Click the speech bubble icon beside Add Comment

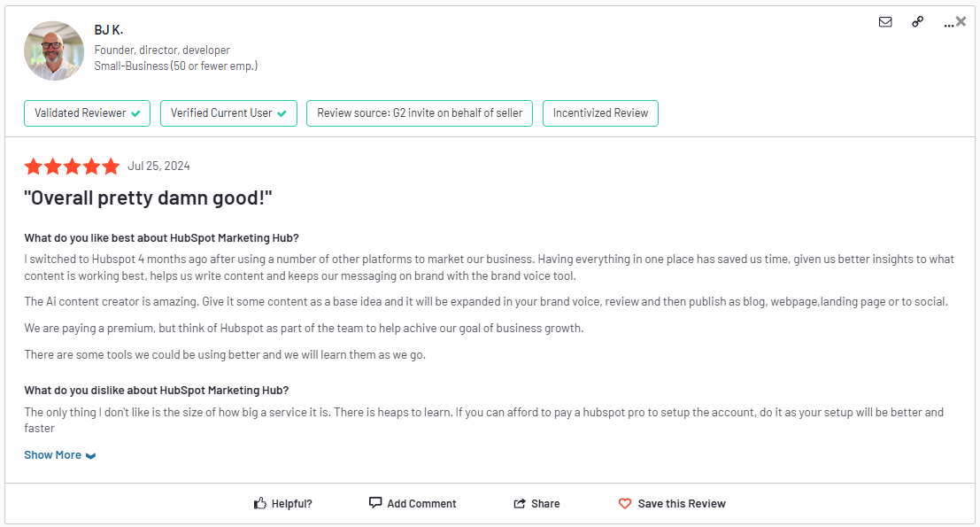pyautogui.click(x=374, y=502)
